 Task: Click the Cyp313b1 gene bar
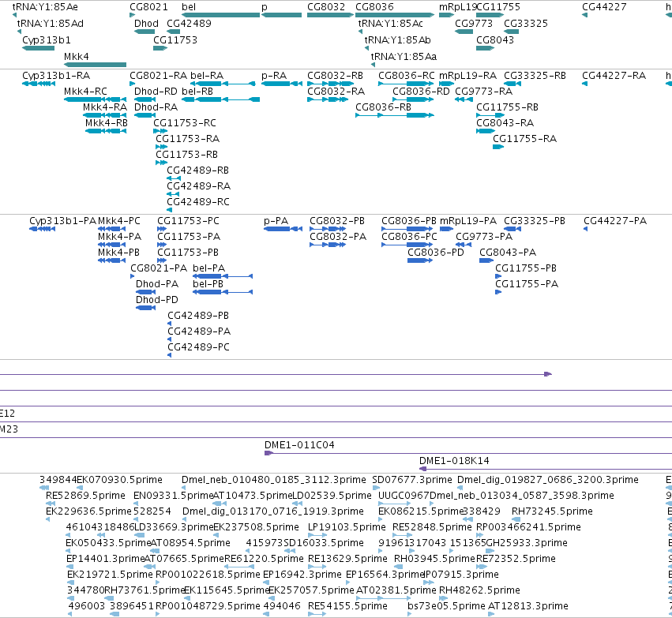click(38, 48)
